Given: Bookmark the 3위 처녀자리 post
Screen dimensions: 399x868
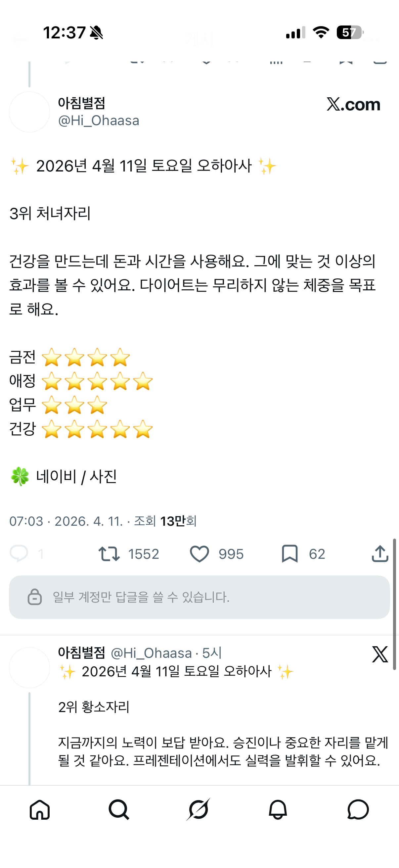Looking at the screenshot, I should coord(289,554).
